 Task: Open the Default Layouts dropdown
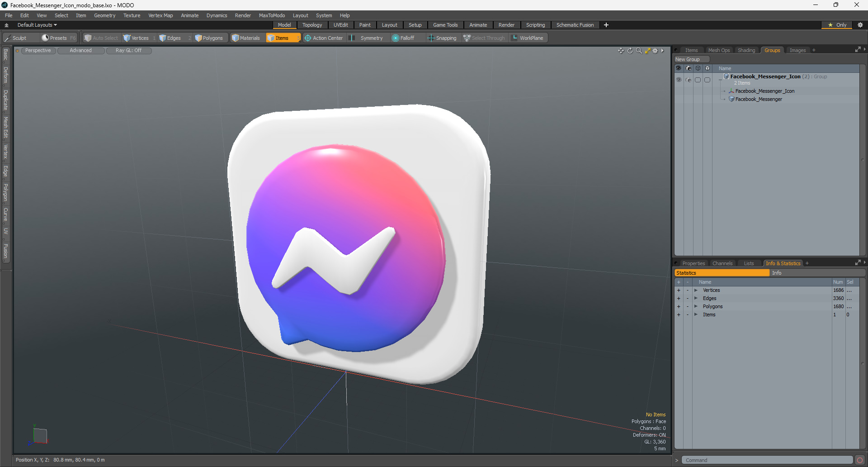click(37, 25)
